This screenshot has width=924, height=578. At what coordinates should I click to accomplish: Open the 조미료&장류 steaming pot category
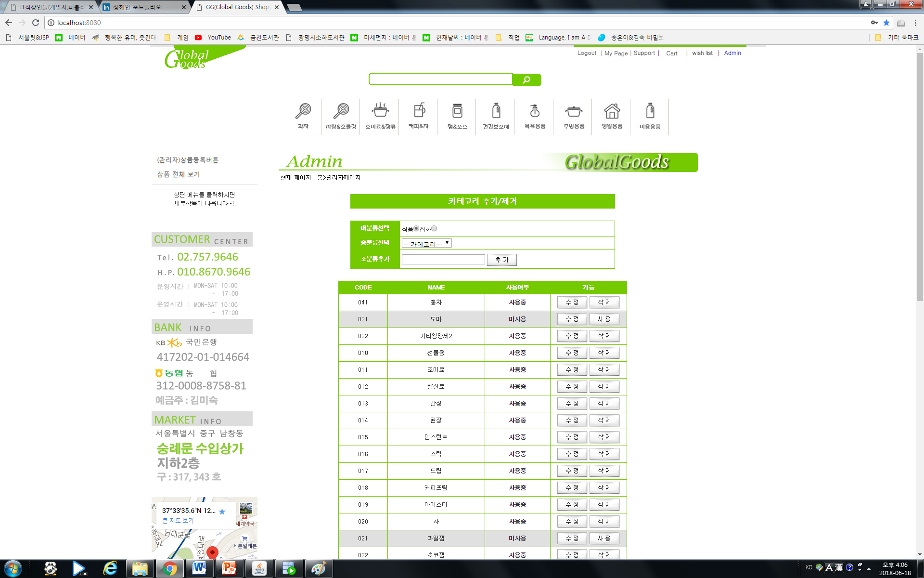point(380,116)
